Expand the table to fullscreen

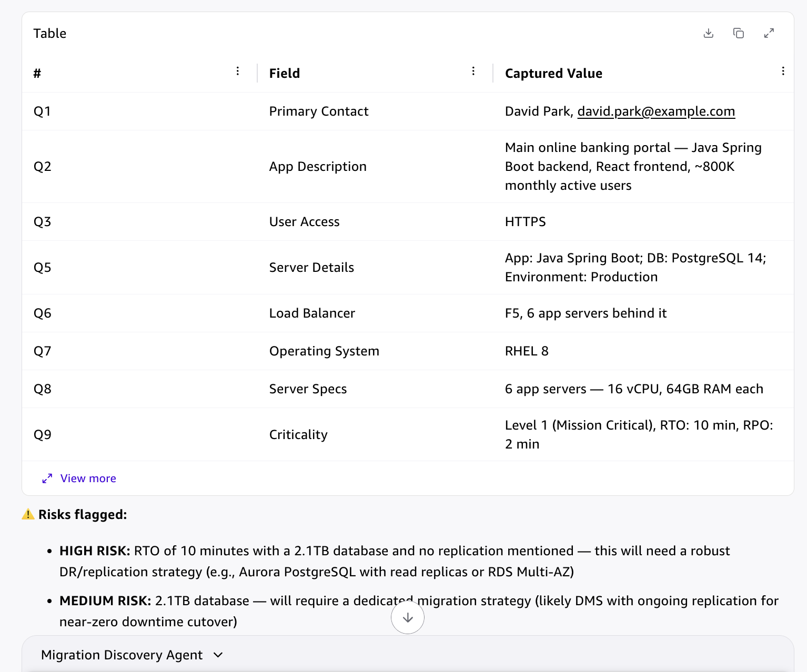pos(769,33)
